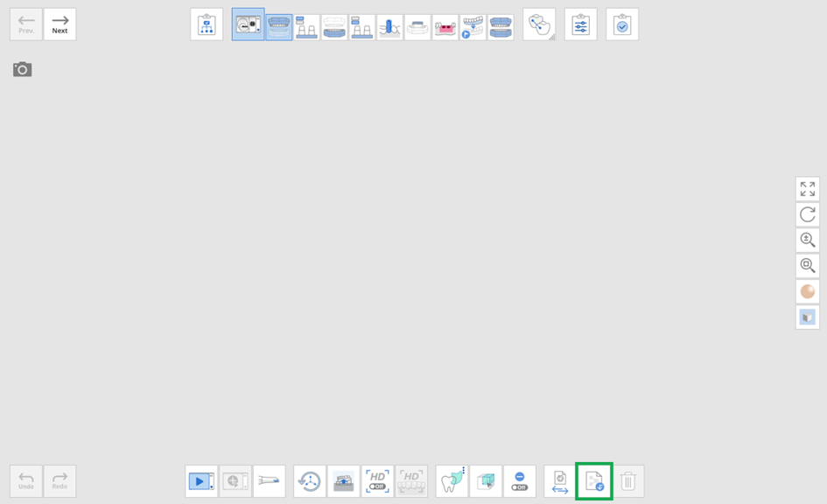Open the second die model stage icon
This screenshot has height=504, width=827.
[x=361, y=27]
